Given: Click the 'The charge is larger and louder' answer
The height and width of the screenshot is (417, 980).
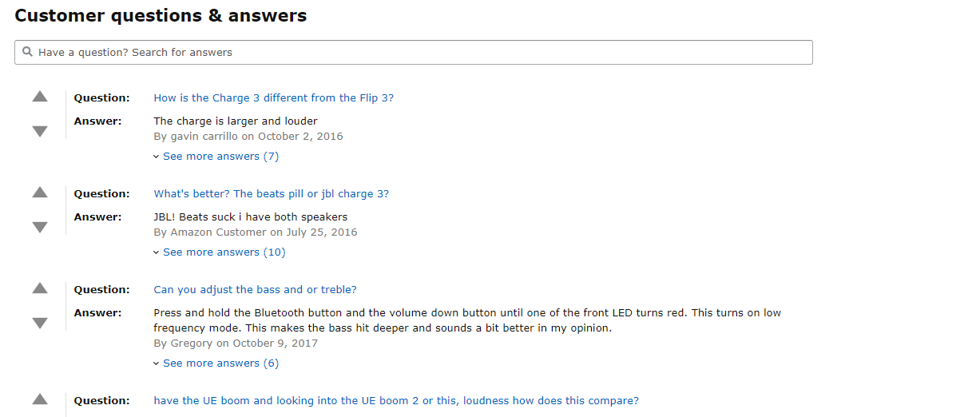Looking at the screenshot, I should [x=236, y=121].
